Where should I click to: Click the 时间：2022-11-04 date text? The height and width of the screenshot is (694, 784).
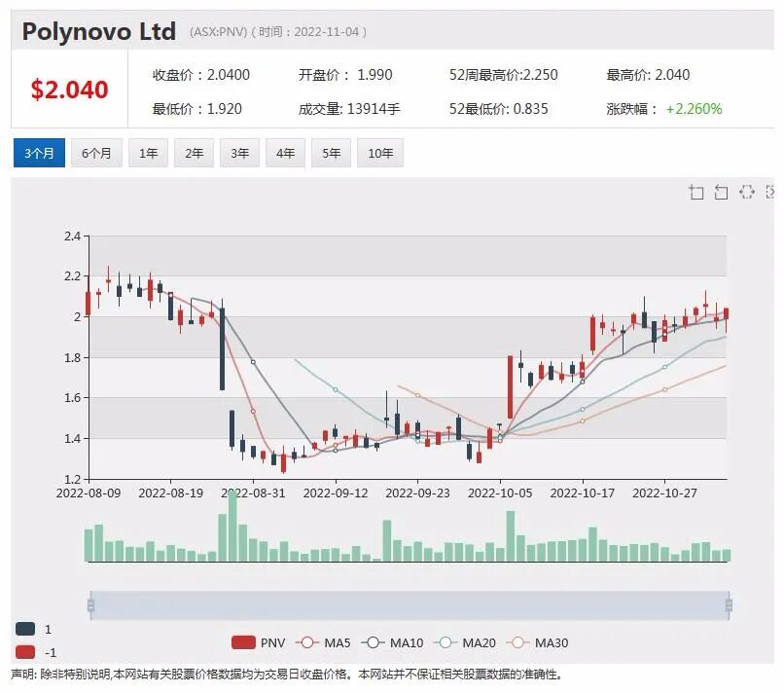(x=308, y=32)
